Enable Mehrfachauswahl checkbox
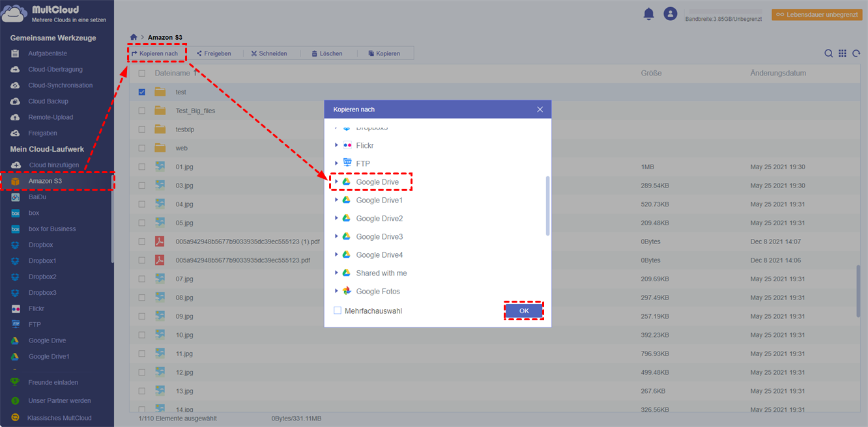Screen dimensions: 868x427 [338, 310]
